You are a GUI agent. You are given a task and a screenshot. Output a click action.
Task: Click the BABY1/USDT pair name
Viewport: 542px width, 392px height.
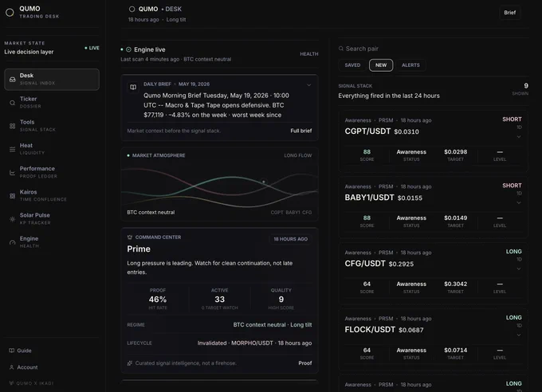tap(369, 198)
